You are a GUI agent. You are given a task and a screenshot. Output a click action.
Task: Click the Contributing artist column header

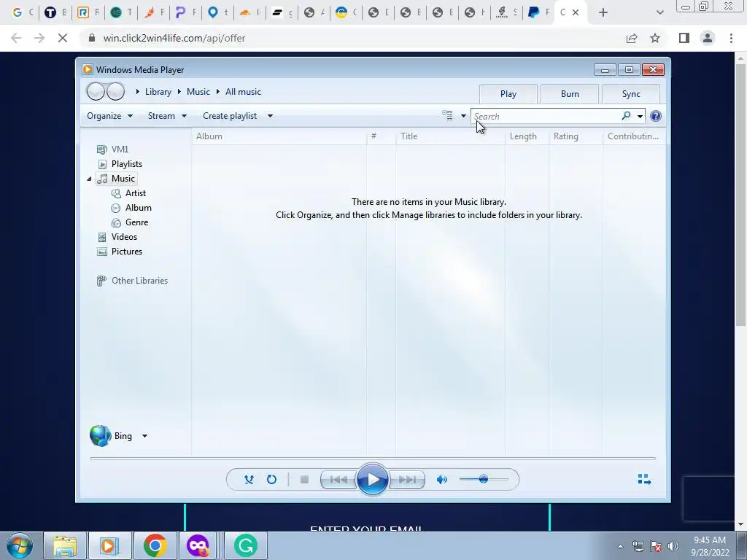click(634, 136)
